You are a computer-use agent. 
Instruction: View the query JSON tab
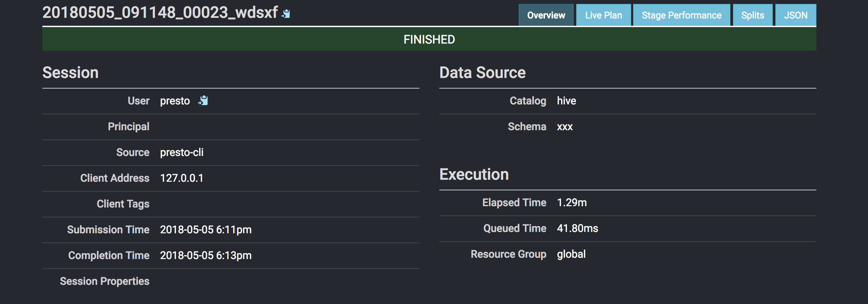pos(795,15)
